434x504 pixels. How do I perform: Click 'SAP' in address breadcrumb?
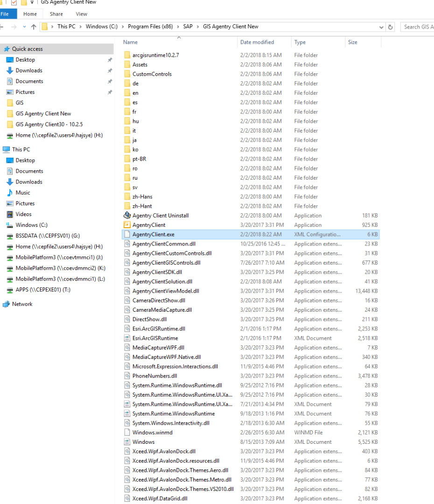pyautogui.click(x=188, y=27)
